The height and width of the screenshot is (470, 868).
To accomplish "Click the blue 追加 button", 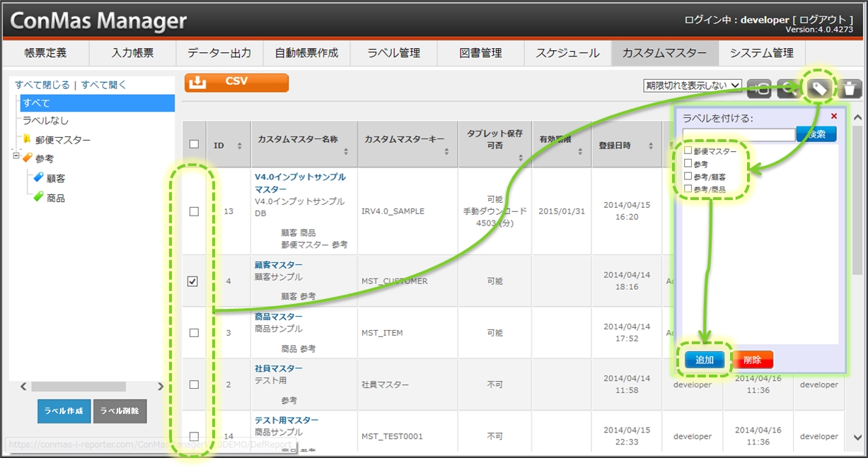I will 704,360.
